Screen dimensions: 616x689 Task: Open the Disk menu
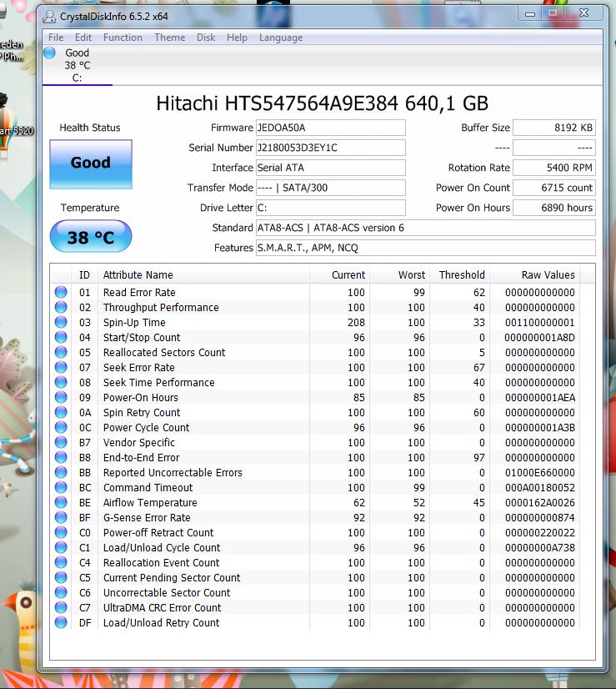206,38
